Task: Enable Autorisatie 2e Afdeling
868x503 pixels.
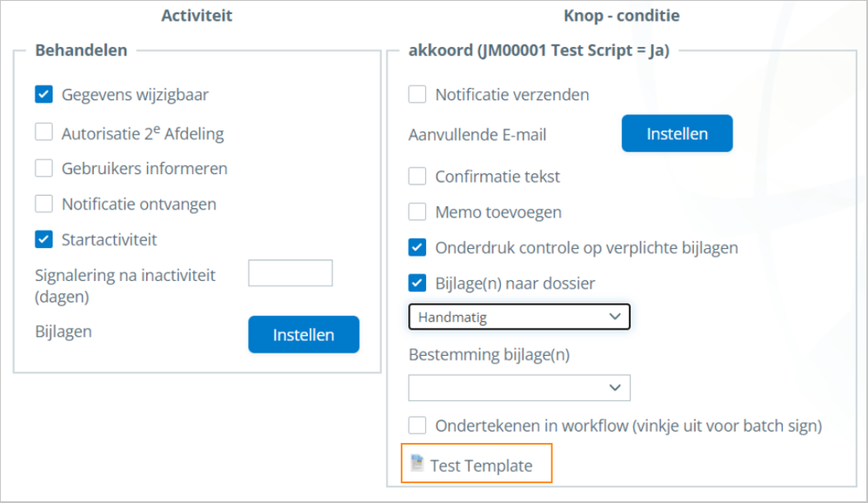Action: coord(43,131)
